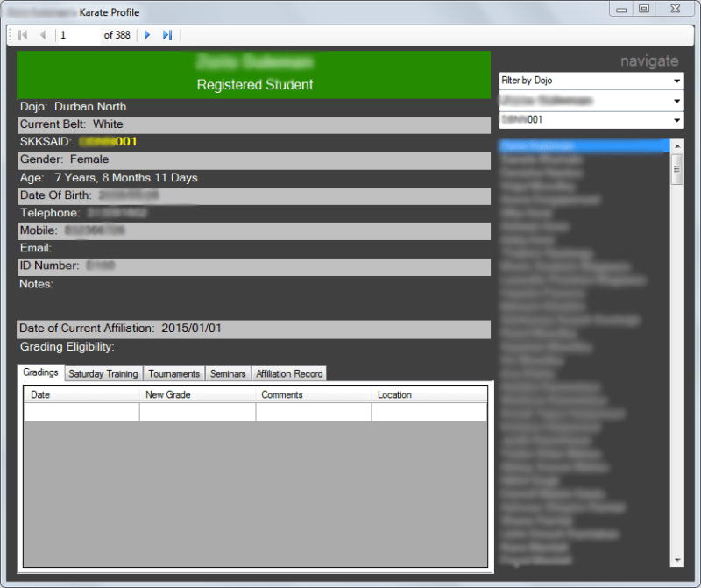Sort by the Location column header
The width and height of the screenshot is (701, 588).
(x=428, y=395)
